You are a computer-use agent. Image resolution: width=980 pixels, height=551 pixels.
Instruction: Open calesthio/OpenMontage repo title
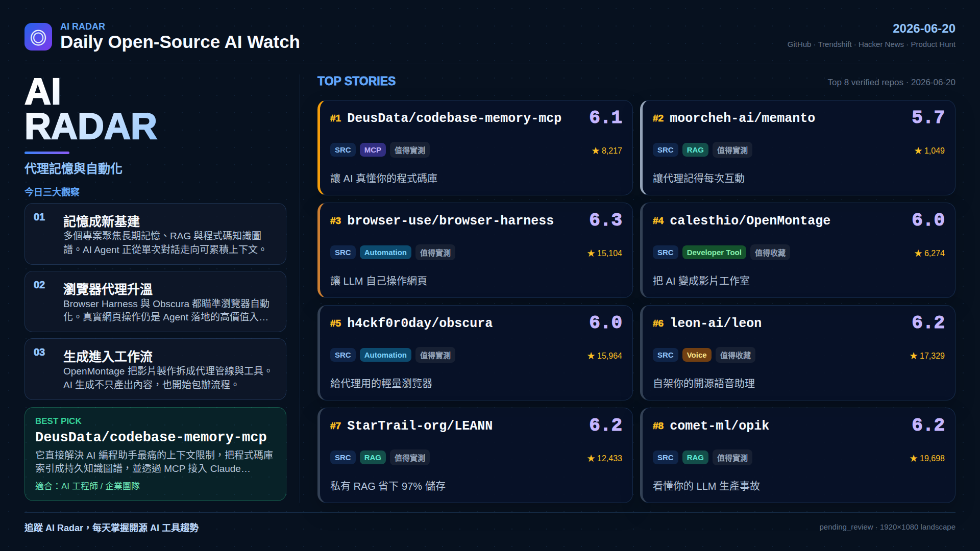[750, 220]
